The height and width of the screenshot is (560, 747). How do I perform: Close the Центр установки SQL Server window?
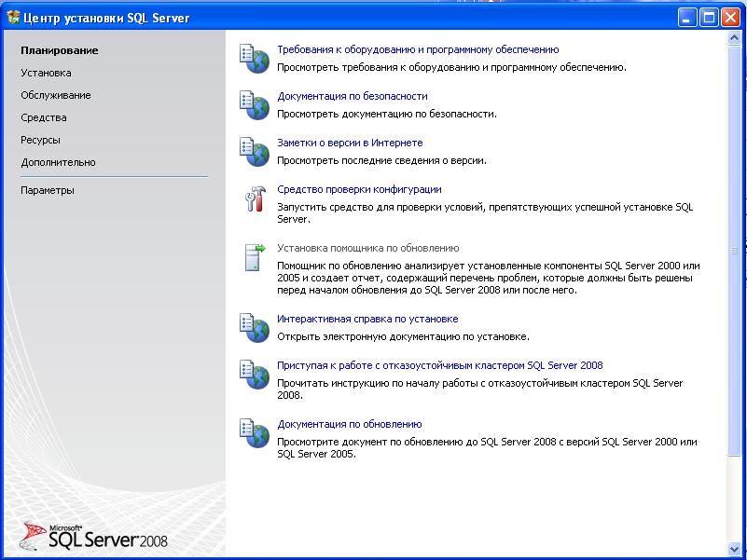pyautogui.click(x=730, y=18)
